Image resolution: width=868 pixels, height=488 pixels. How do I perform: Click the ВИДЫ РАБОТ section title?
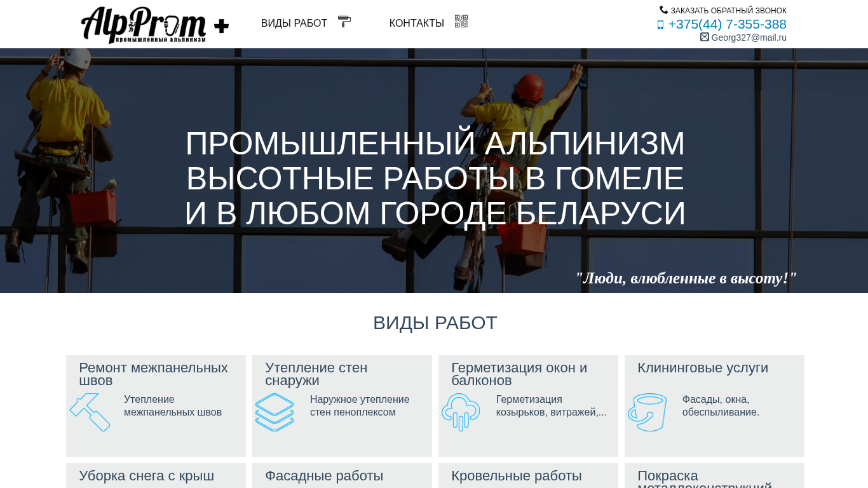(x=435, y=323)
